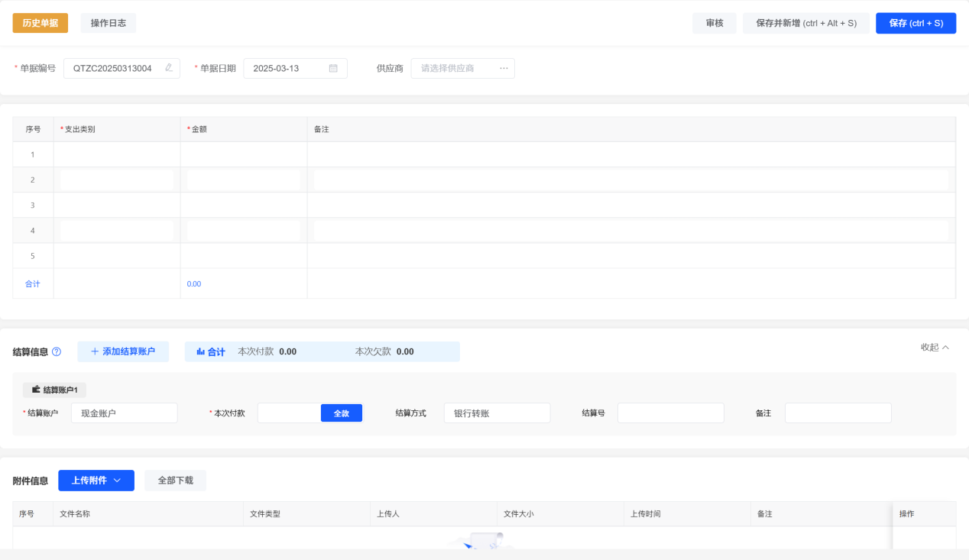Click the first row 支出类别 cell

tap(117, 154)
